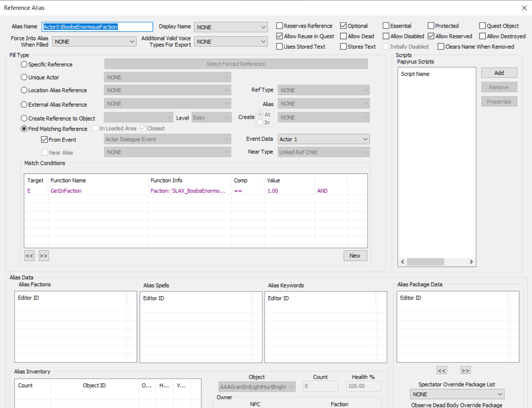Click match conditions previous page arrow button
This screenshot has width=532, height=408.
click(29, 256)
